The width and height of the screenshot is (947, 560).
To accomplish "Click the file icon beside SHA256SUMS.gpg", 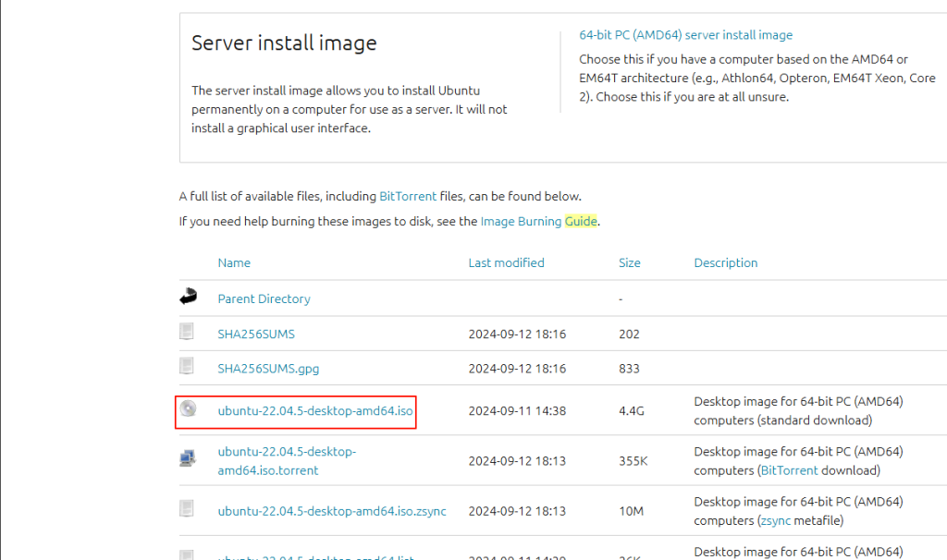I will (188, 367).
